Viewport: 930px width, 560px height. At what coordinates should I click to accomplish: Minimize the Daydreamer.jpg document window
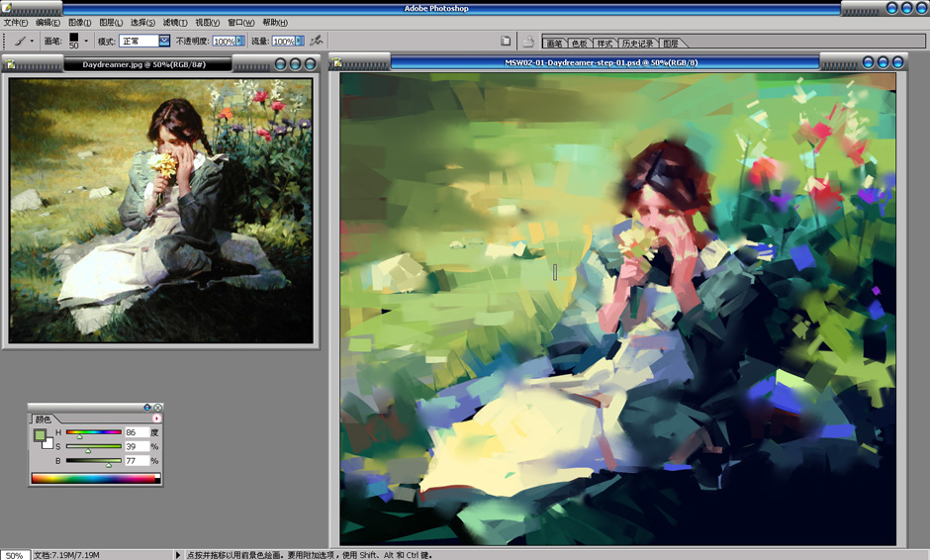pos(281,64)
